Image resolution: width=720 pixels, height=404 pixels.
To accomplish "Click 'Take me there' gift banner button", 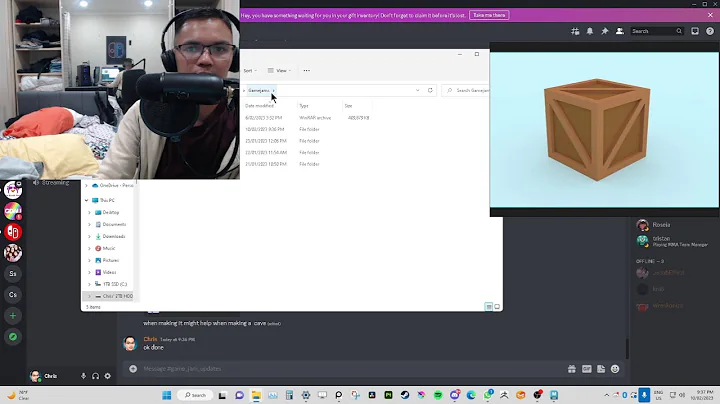I will coord(489,15).
